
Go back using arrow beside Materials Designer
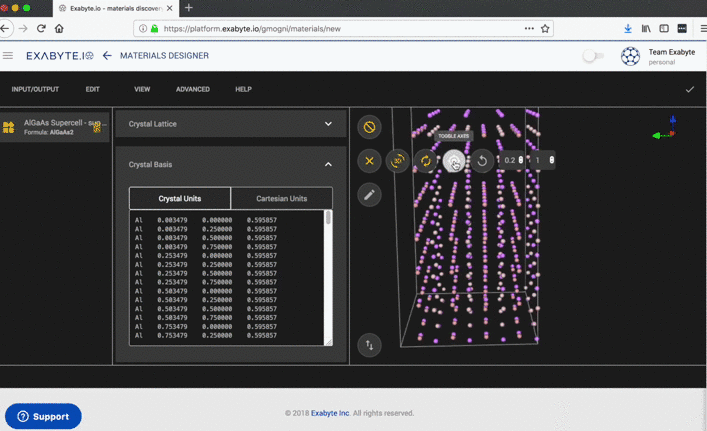coord(107,56)
